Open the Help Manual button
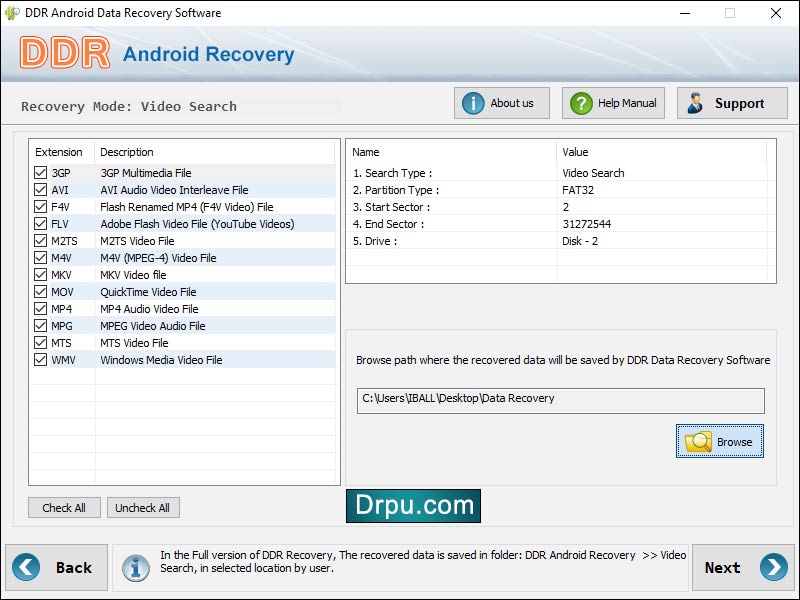Screen dimensions: 800x600 click(x=613, y=103)
